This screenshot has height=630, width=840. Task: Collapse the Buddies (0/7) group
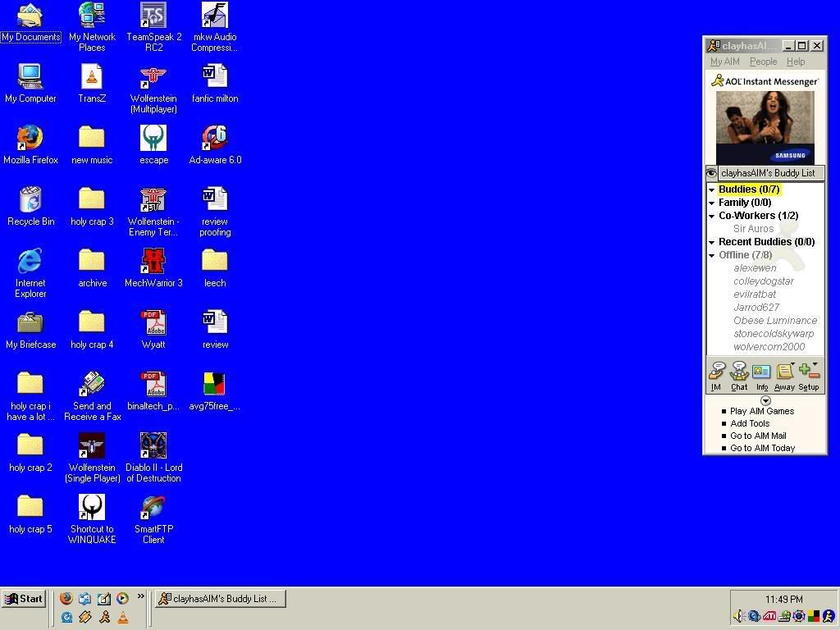712,189
